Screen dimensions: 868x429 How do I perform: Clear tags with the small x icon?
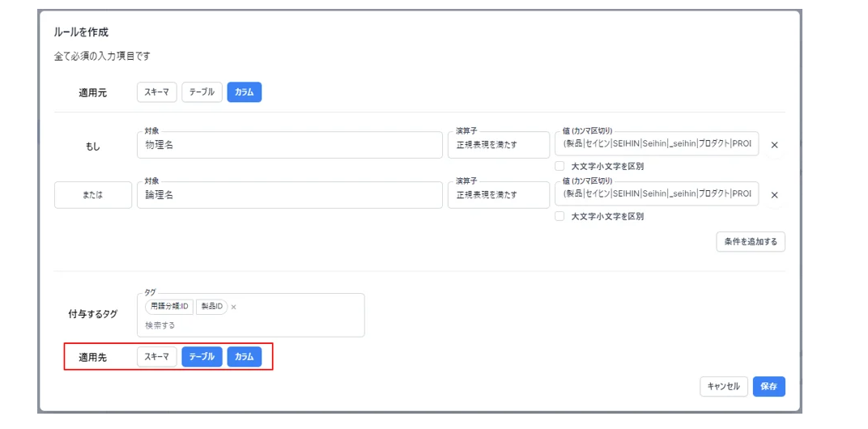[x=234, y=308]
